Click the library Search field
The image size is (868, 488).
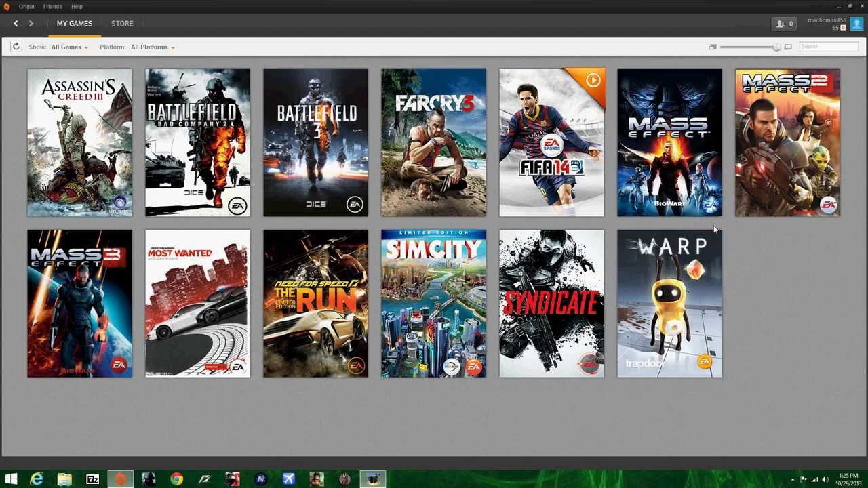829,47
